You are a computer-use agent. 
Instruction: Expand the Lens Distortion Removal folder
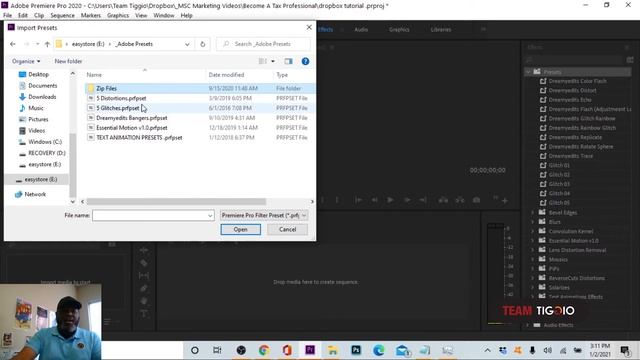coord(532,250)
